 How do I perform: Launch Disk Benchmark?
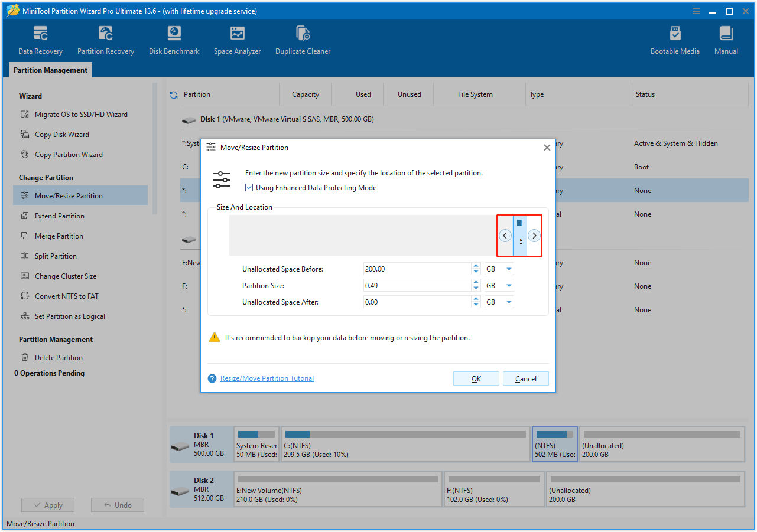point(174,40)
